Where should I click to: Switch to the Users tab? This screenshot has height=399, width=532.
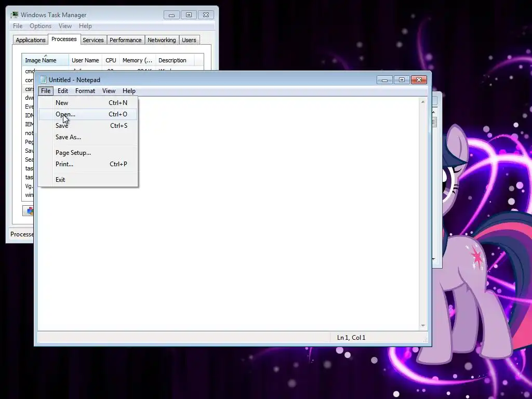click(189, 40)
